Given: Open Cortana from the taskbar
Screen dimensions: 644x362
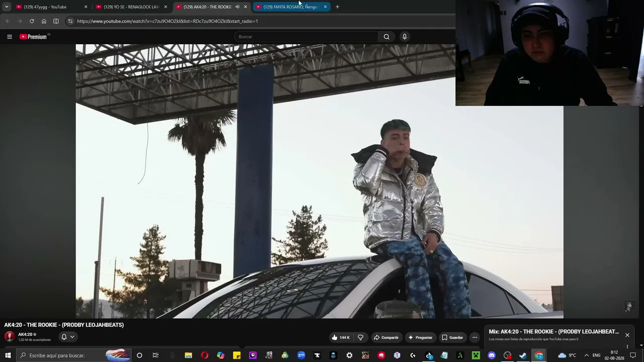Looking at the screenshot, I should pos(139,355).
